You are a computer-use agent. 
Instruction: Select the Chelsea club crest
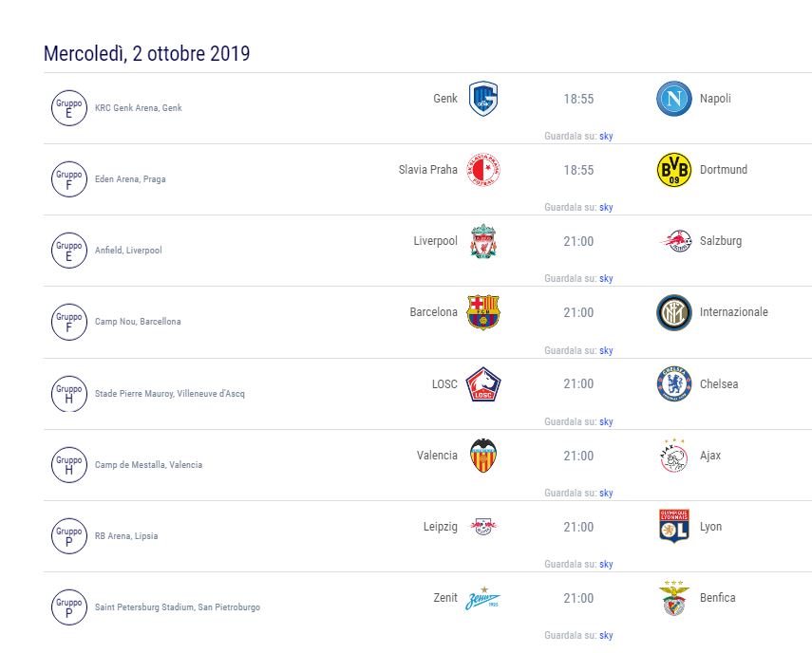point(673,383)
